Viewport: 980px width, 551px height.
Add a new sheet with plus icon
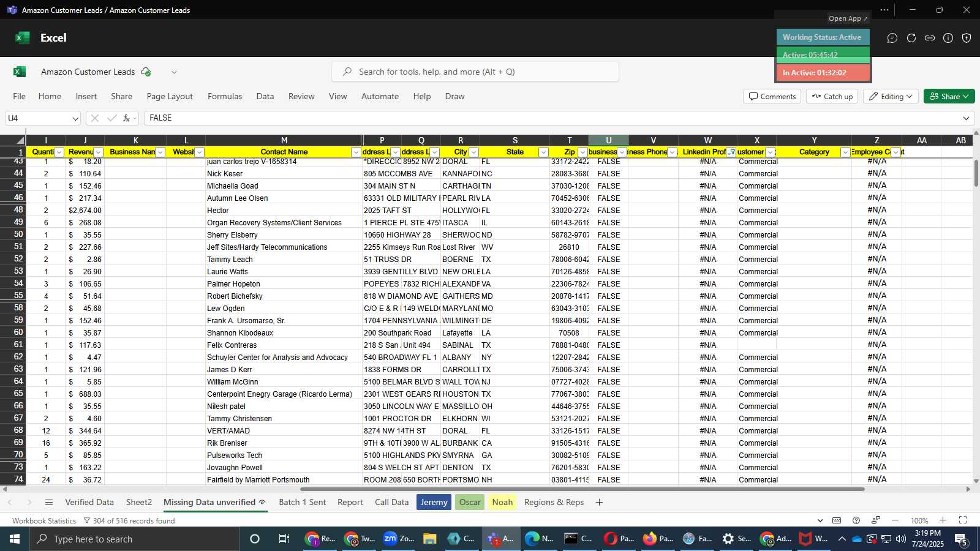pyautogui.click(x=599, y=503)
